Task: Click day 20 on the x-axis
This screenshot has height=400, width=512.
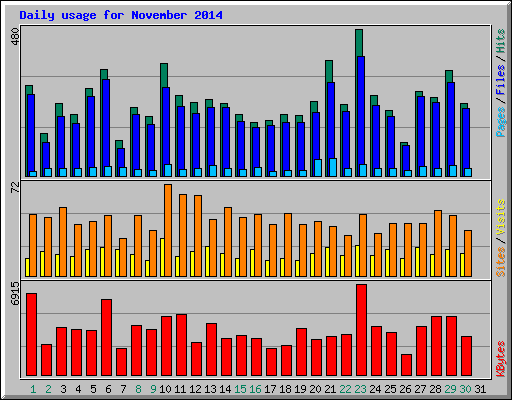Action: (x=315, y=389)
